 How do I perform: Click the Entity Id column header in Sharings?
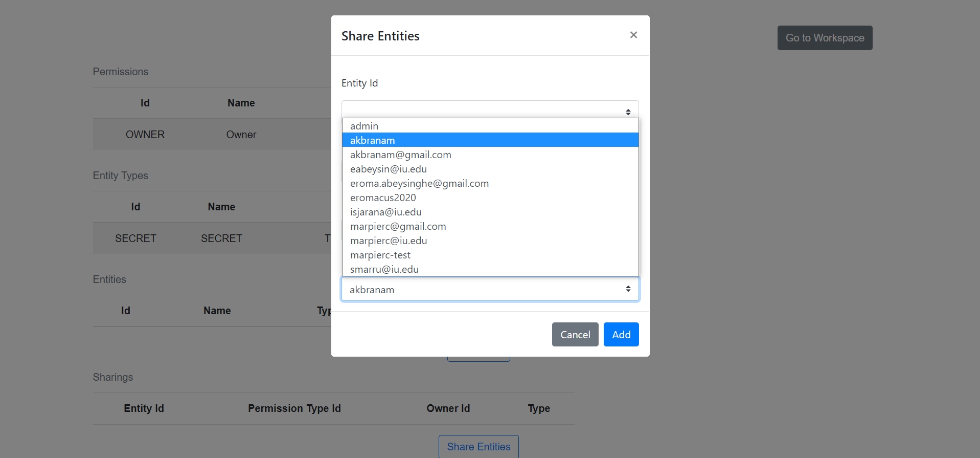coord(144,408)
